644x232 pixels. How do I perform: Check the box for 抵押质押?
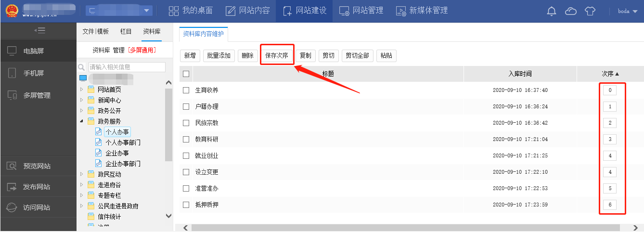[186, 205]
